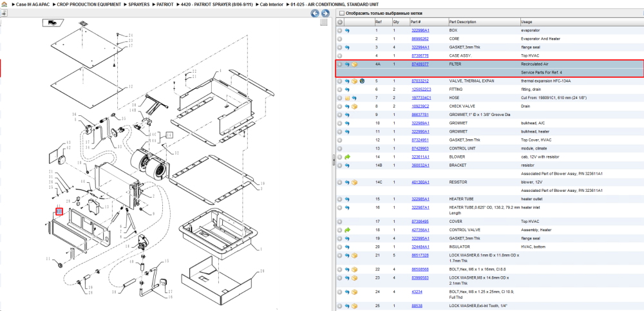Click the yellow note icon in HOSE row
The width and height of the screenshot is (644, 311).
click(x=347, y=98)
